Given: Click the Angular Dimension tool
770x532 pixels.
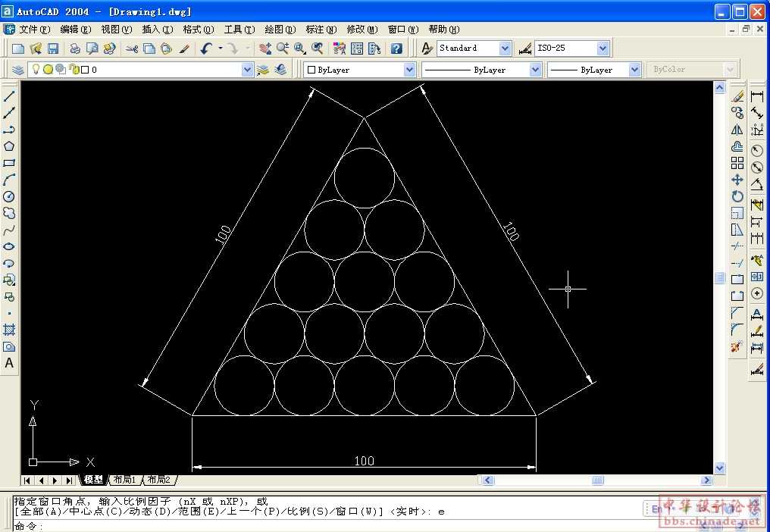Looking at the screenshot, I should tap(757, 184).
